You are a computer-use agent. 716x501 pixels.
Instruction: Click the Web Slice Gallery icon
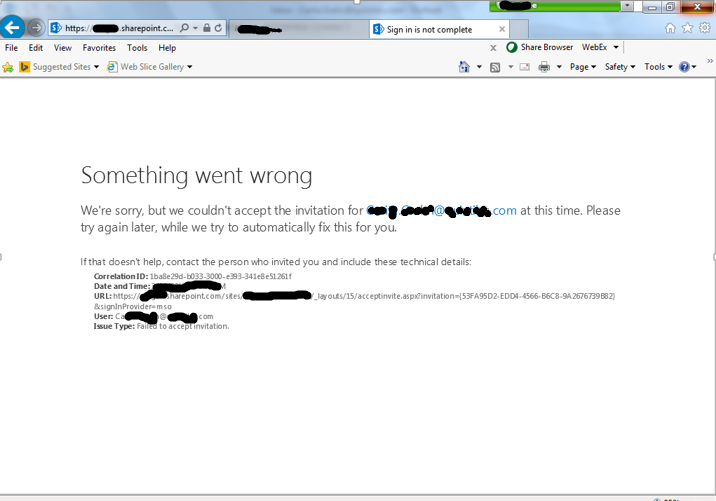click(112, 67)
